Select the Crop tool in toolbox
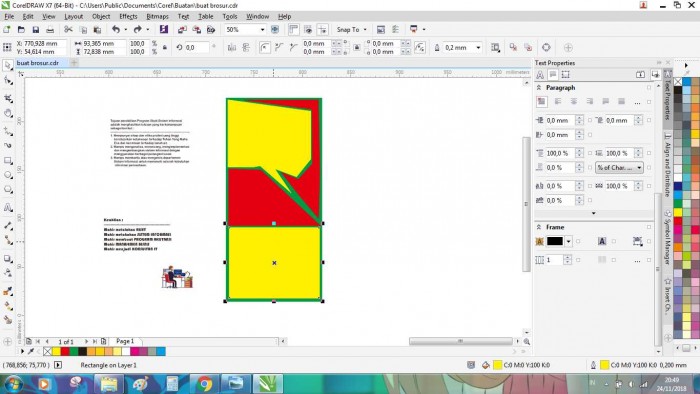 pos(8,98)
